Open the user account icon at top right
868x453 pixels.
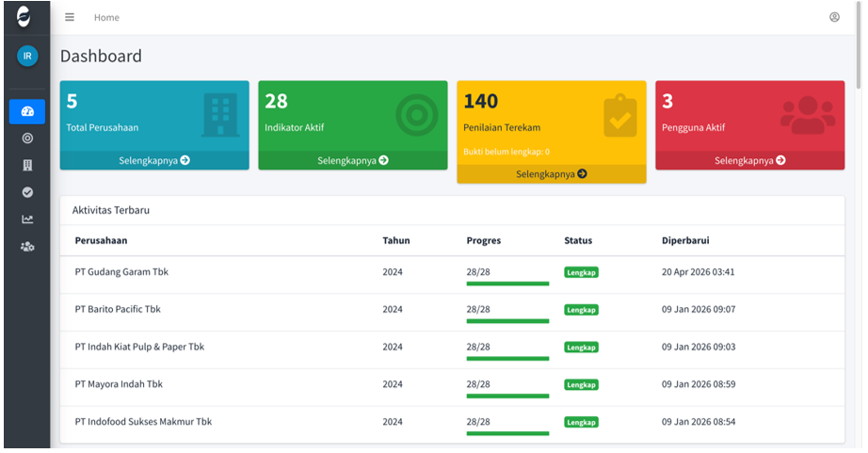(834, 17)
